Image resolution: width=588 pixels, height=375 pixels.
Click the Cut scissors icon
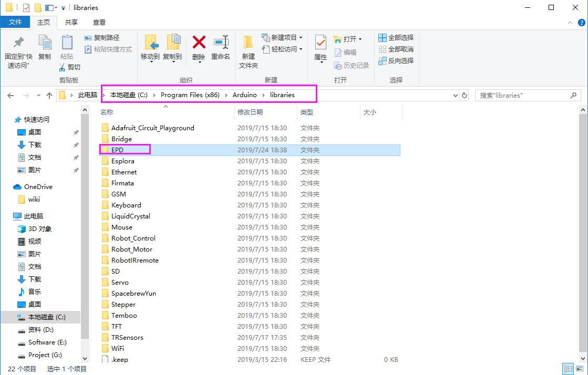coord(62,67)
